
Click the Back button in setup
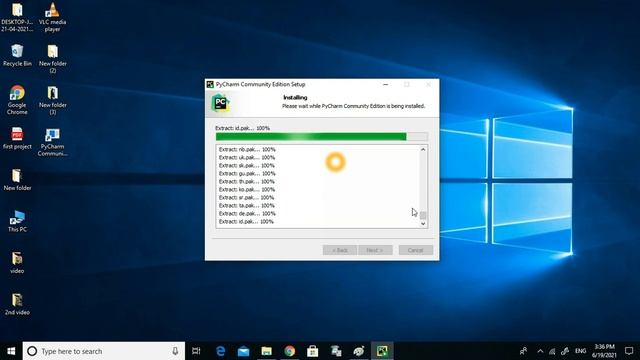point(340,250)
